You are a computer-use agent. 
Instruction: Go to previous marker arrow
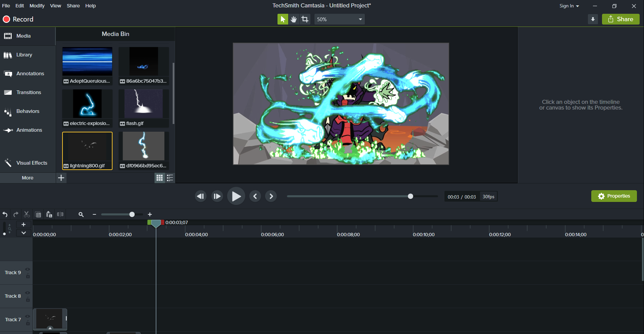[255, 196]
